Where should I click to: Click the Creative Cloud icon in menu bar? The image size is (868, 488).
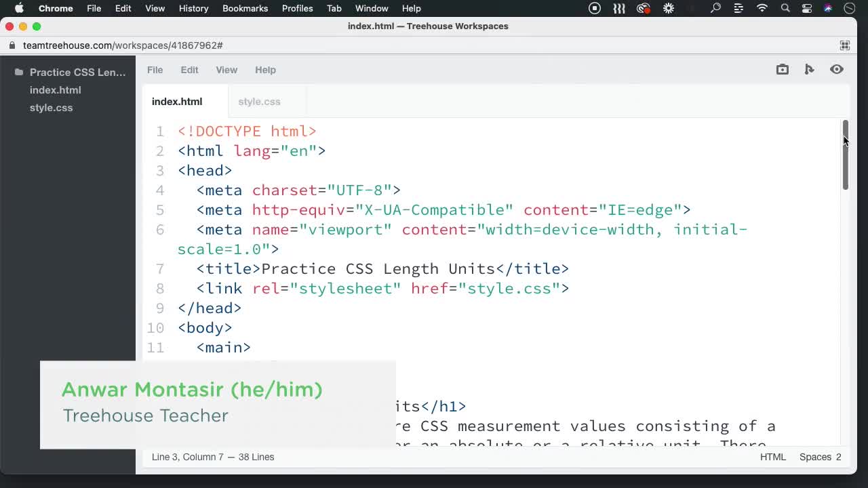pos(643,8)
